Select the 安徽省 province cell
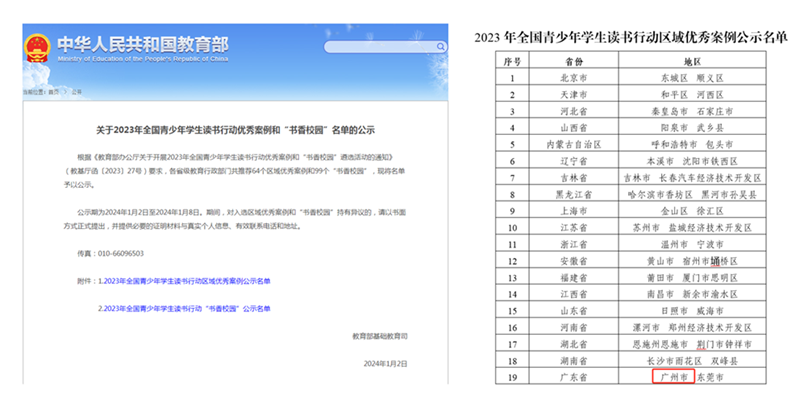This screenshot has width=800, height=416. coord(574,261)
